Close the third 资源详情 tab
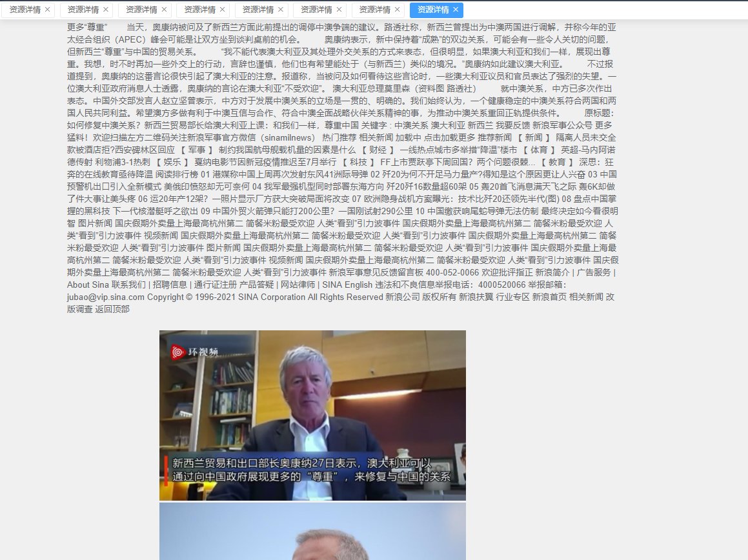This screenshot has height=560, width=748. coord(164,10)
